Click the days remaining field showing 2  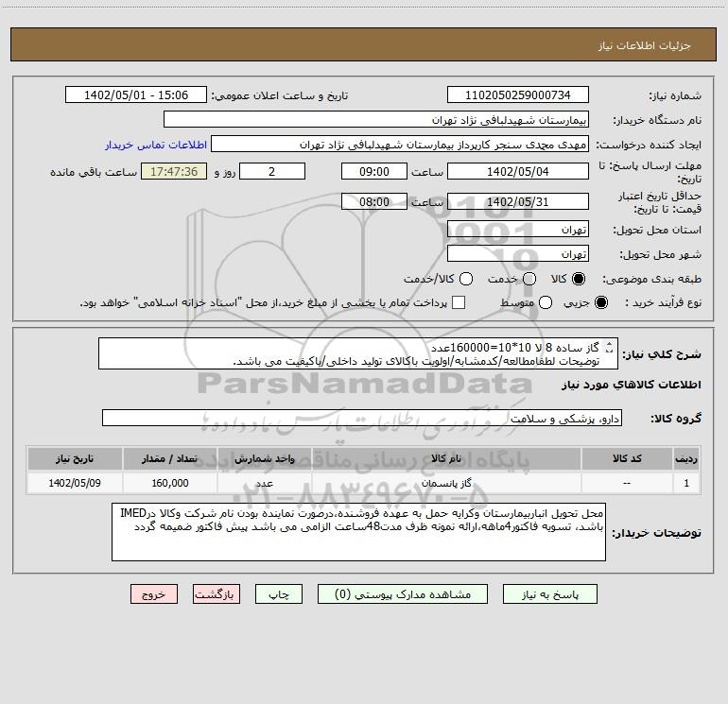(272, 171)
